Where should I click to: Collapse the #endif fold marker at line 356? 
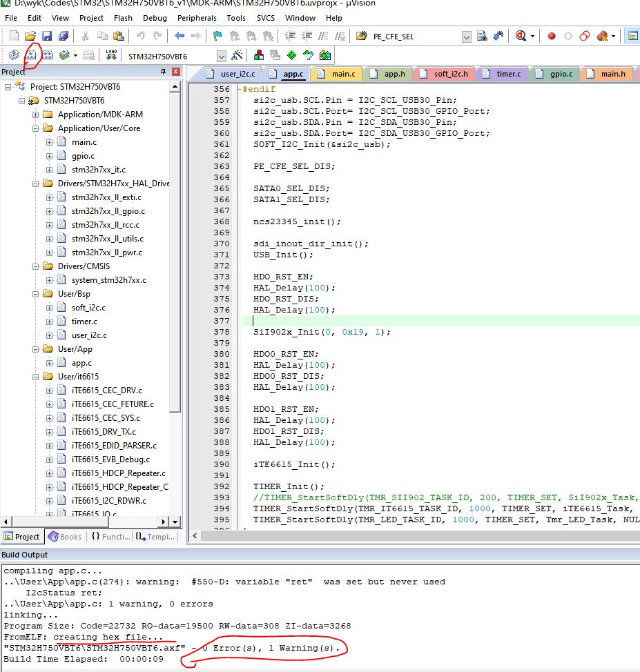[x=239, y=89]
